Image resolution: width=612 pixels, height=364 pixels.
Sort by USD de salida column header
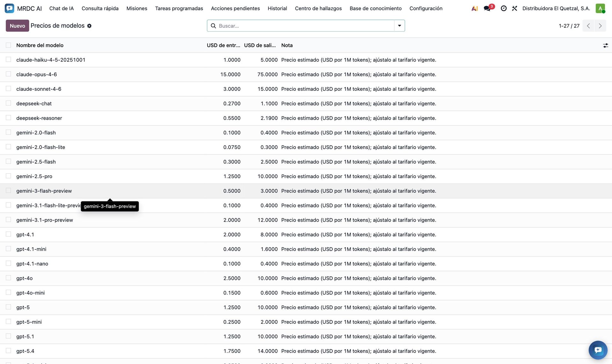(x=260, y=45)
